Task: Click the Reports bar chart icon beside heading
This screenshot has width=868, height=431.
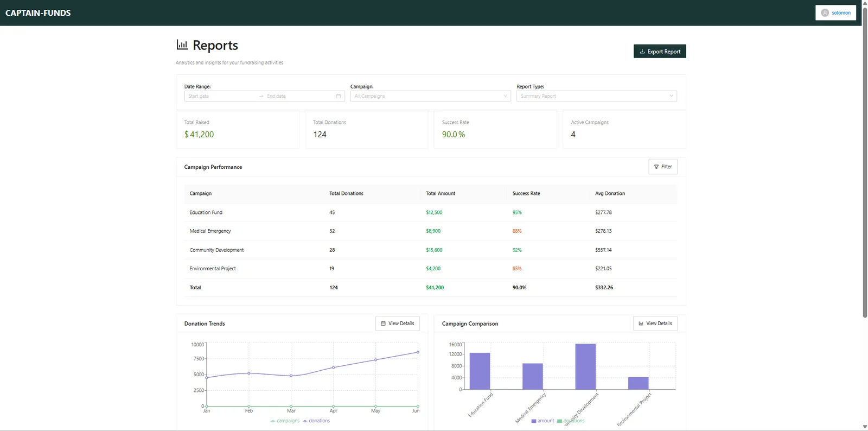Action: (x=182, y=45)
